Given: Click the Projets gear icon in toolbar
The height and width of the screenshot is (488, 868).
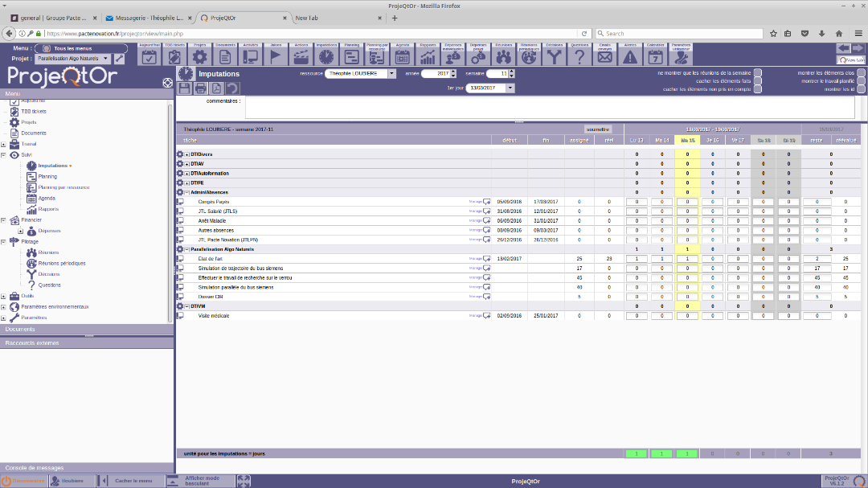Looking at the screenshot, I should coord(199,55).
